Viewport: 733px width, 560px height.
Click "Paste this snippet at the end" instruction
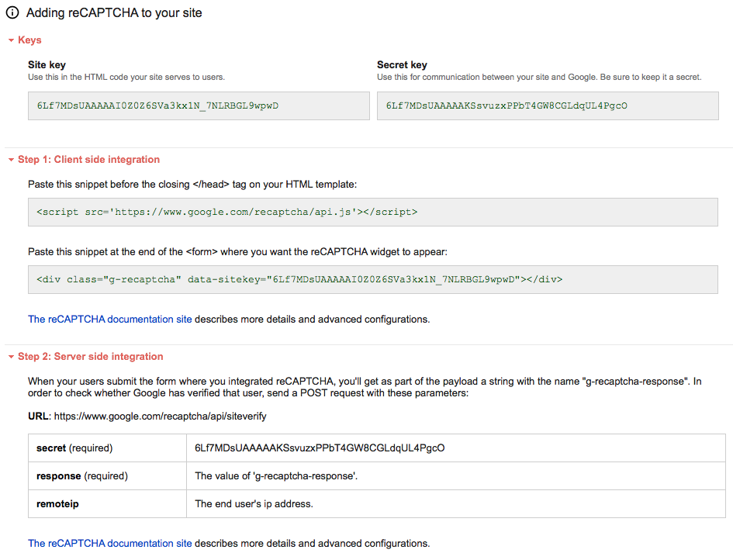(x=237, y=251)
